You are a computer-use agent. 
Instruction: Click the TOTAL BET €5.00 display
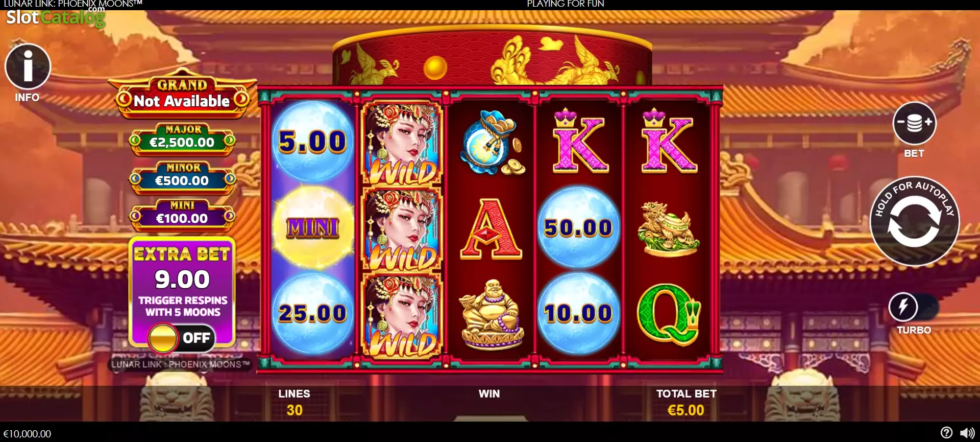click(x=686, y=403)
